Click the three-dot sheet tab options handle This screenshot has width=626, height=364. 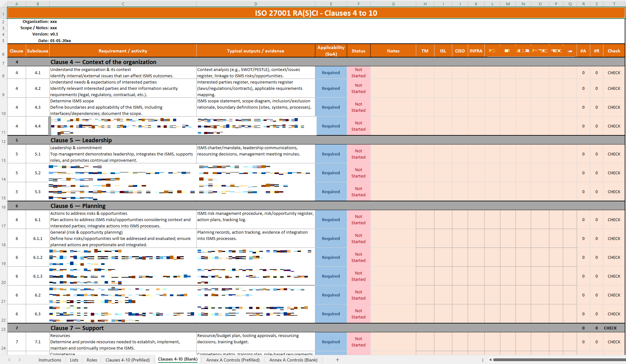point(483,360)
